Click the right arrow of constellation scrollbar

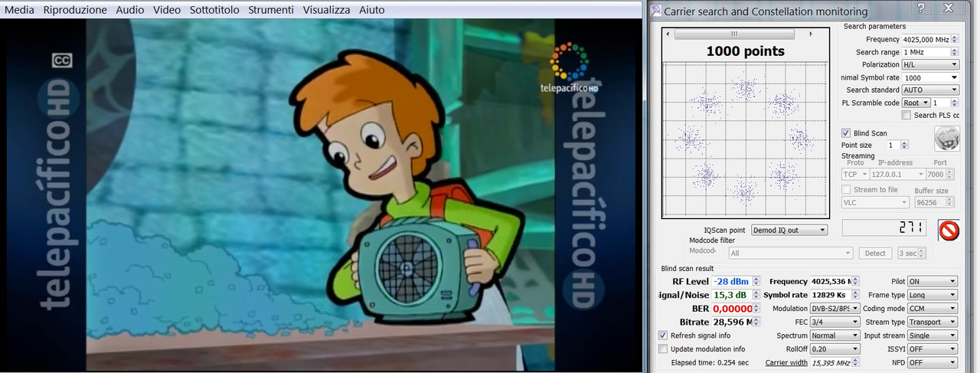coord(812,34)
